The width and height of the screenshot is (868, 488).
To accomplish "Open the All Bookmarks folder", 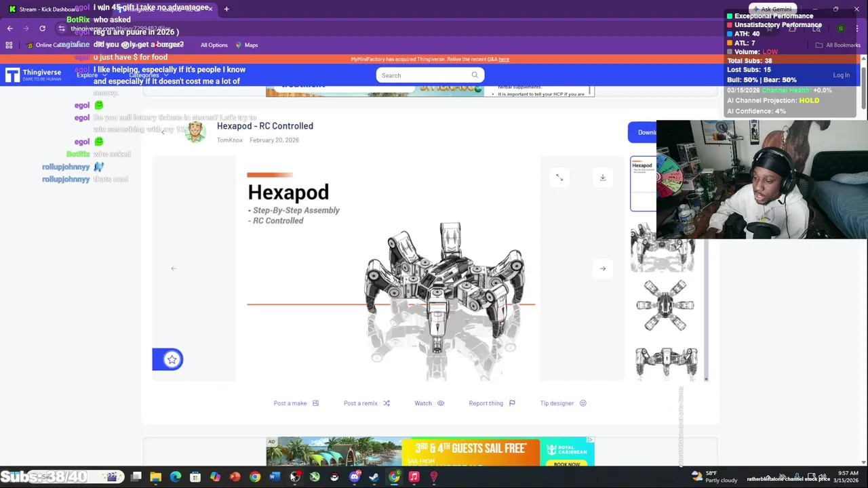I will [837, 45].
